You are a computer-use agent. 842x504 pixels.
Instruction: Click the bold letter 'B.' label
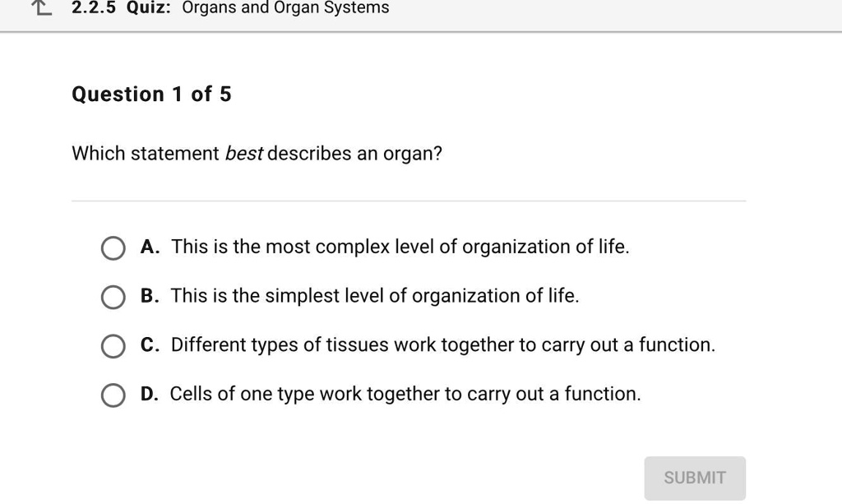[x=150, y=296]
